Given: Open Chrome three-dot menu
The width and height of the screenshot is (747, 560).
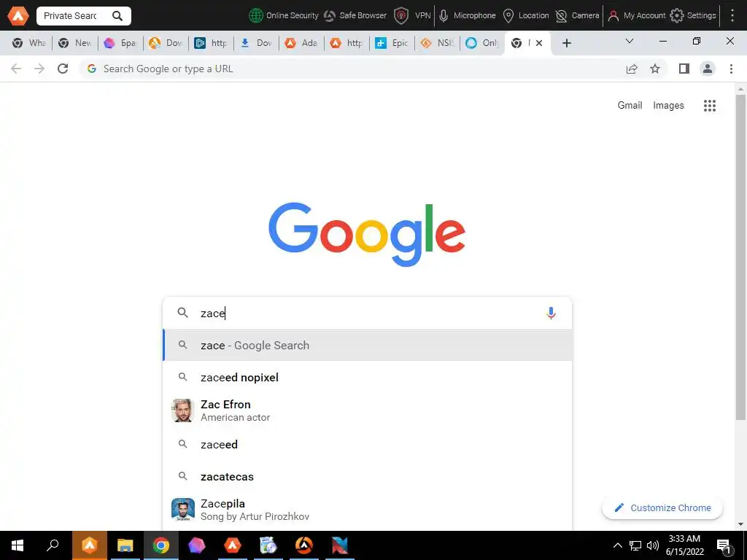Looking at the screenshot, I should point(731,69).
